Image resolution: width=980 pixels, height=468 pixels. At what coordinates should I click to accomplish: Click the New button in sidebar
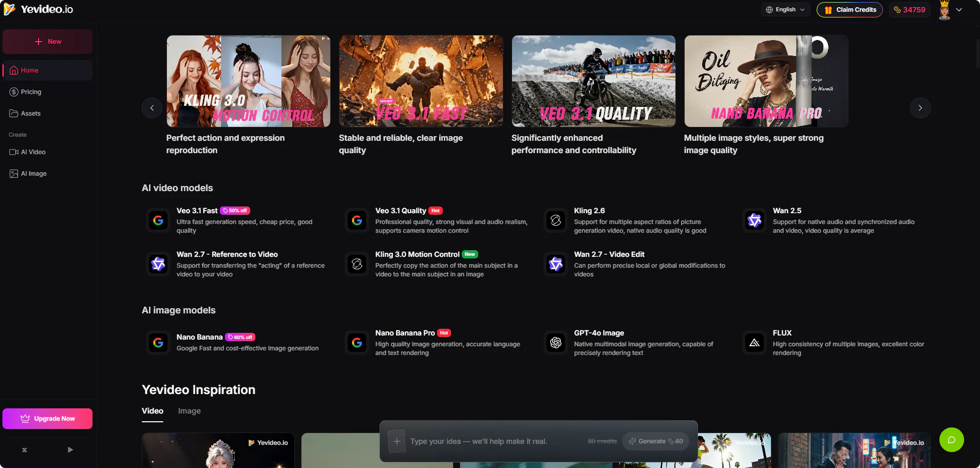click(47, 42)
